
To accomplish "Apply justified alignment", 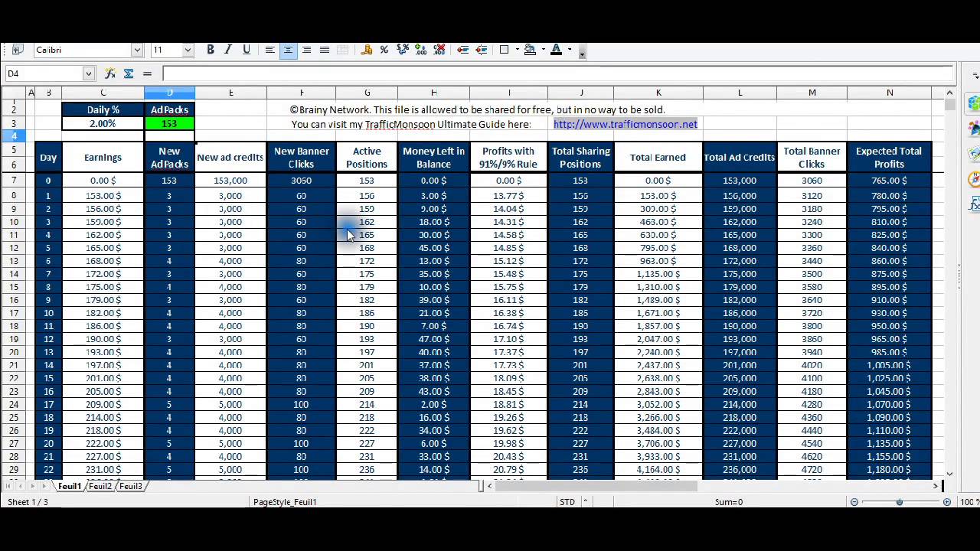I will pos(325,50).
